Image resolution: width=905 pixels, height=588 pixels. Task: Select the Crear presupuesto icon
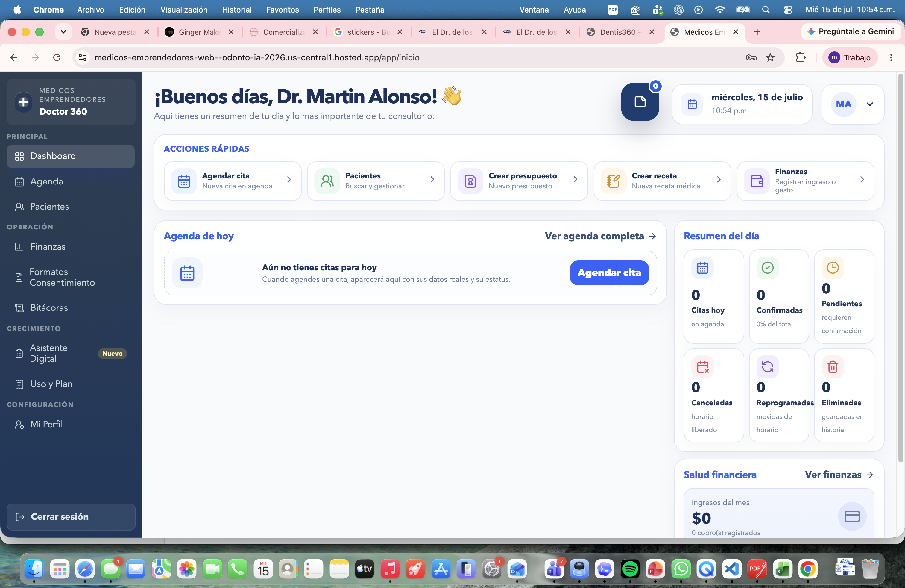(x=470, y=181)
